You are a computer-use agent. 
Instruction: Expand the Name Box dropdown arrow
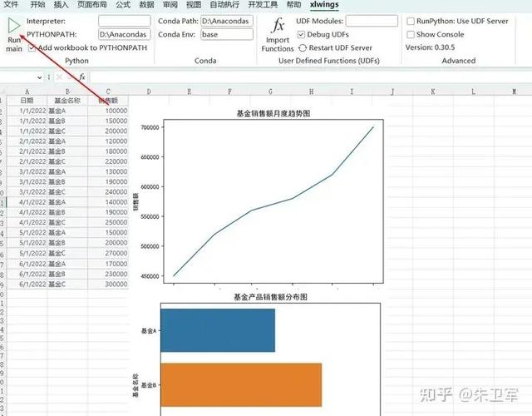click(x=39, y=77)
